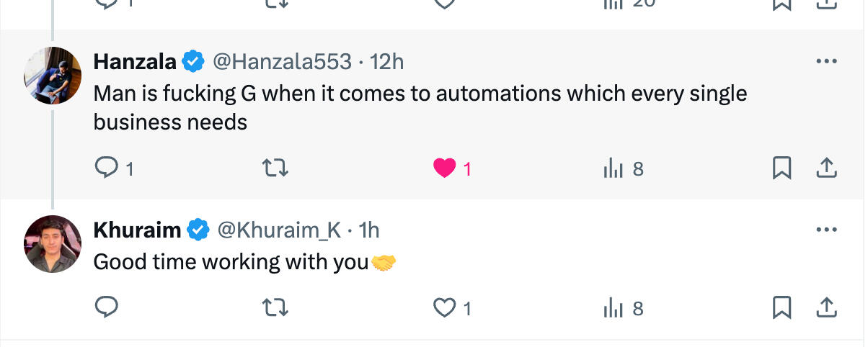View analytics on Khuraim's tweet
The width and height of the screenshot is (868, 347).
[x=612, y=308]
